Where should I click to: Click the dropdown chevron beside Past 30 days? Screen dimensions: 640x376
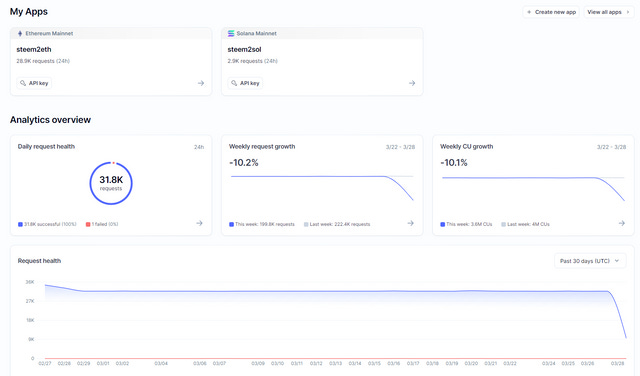pos(617,261)
